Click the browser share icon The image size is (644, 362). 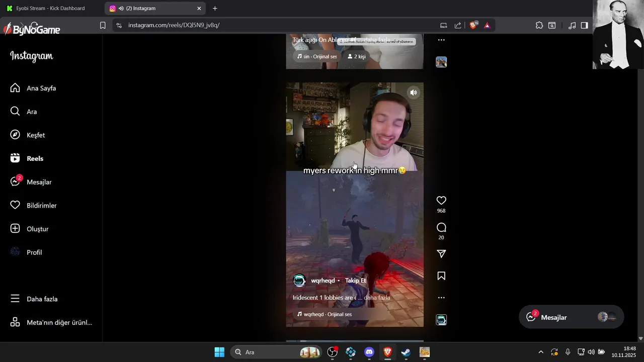[x=458, y=25]
